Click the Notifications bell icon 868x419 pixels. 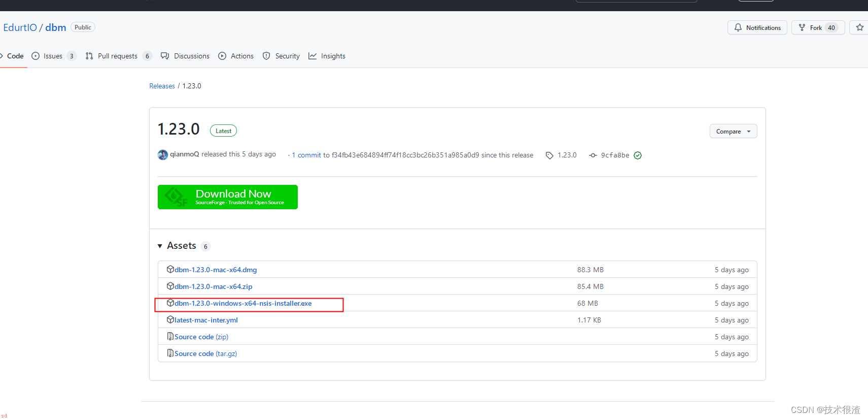point(738,27)
